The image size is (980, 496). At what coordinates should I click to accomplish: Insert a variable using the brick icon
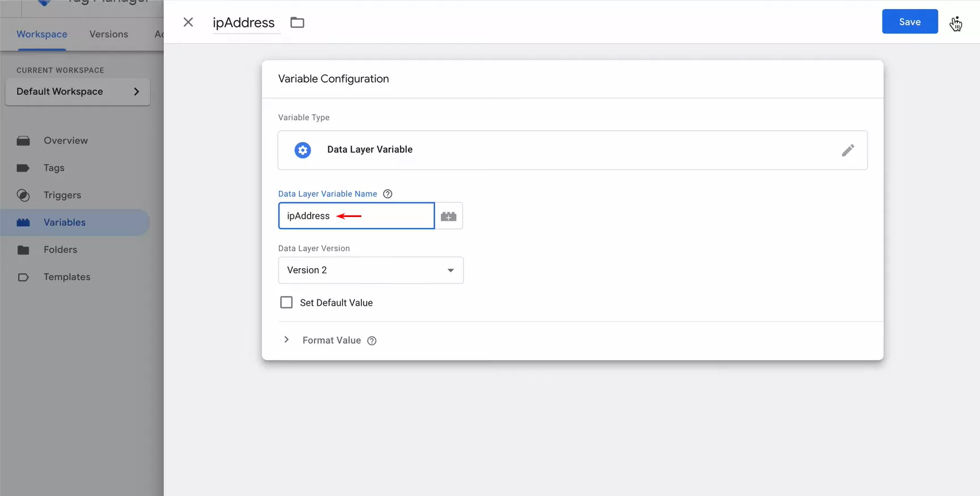[x=449, y=216]
